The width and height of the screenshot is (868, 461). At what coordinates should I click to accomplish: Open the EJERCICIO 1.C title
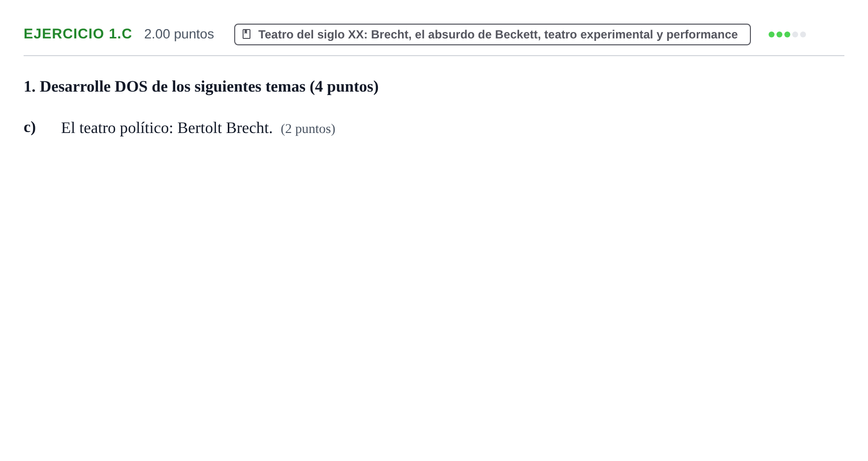78,33
